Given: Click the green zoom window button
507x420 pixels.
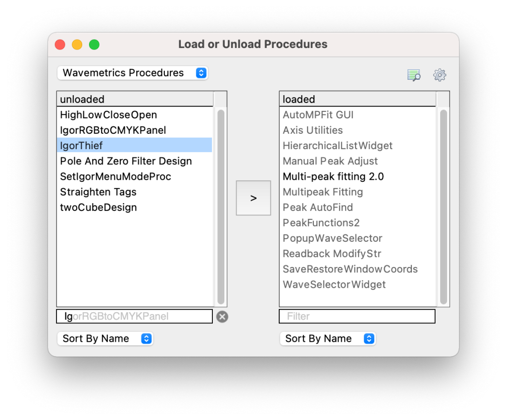Looking at the screenshot, I should pos(94,45).
